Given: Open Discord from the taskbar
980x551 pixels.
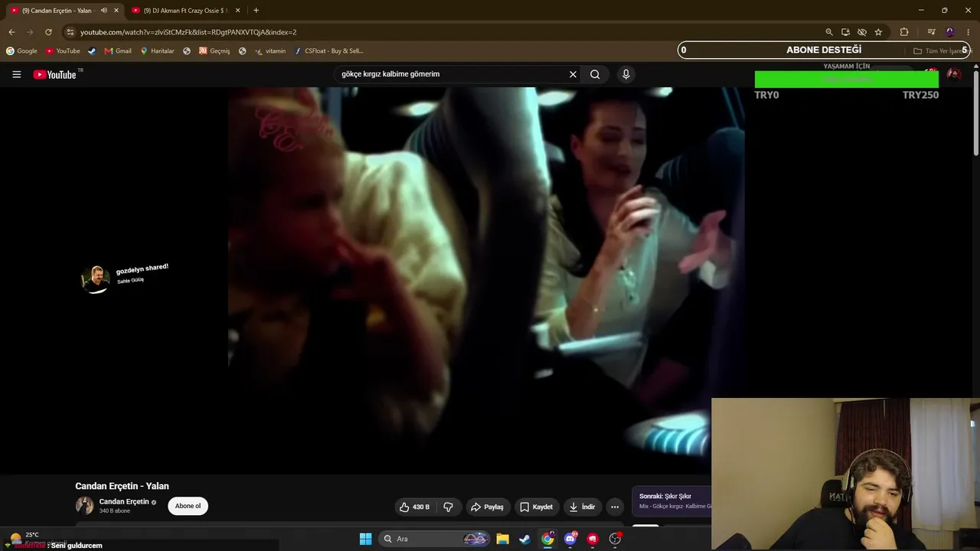Looking at the screenshot, I should coord(570,539).
